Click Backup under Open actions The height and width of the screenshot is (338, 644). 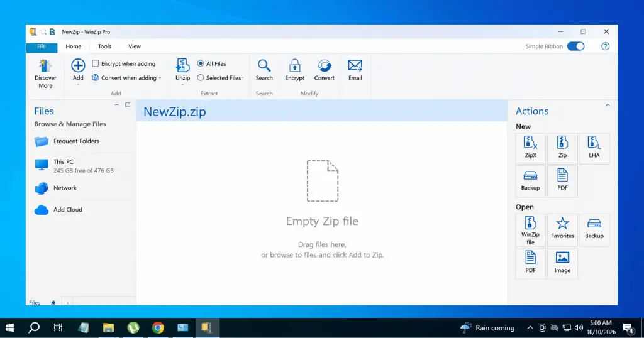594,230
